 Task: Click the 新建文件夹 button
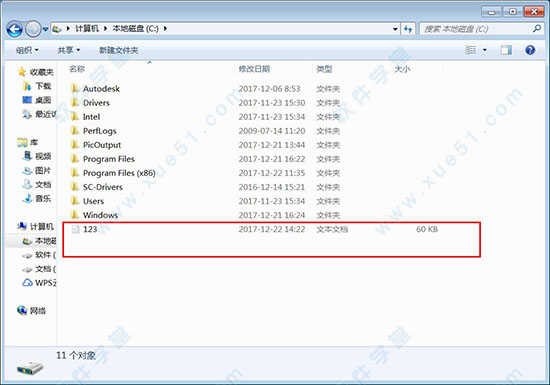[x=119, y=50]
